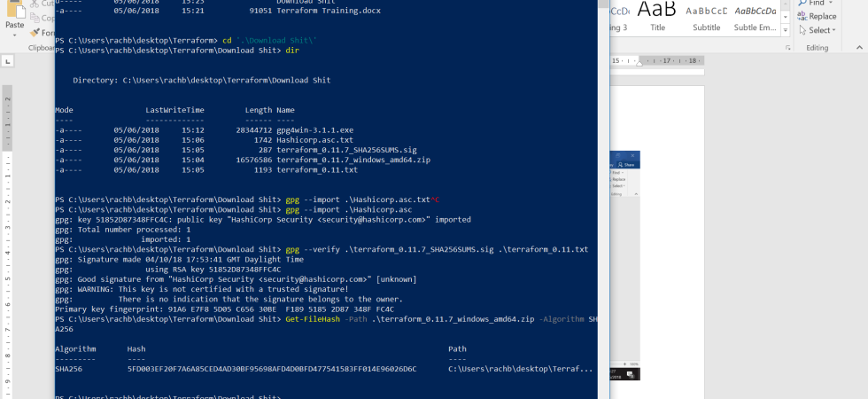The image size is (868, 399).
Task: Expand the full Word styles gallery
Action: tap(786, 29)
